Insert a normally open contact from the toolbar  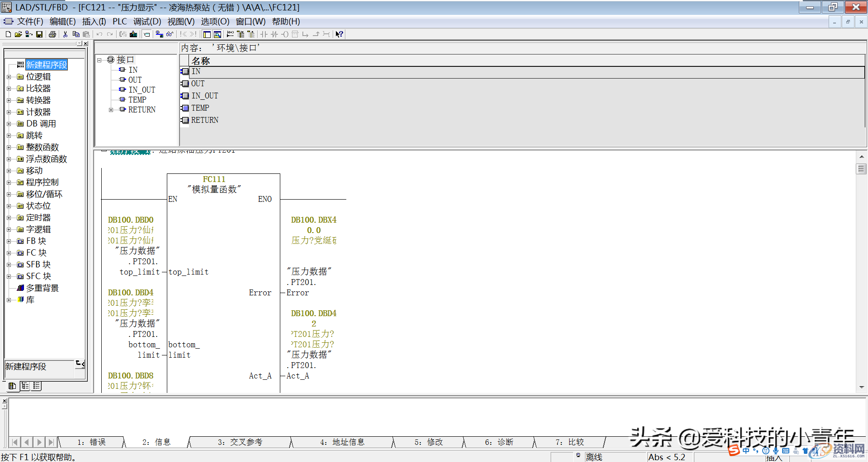(264, 34)
